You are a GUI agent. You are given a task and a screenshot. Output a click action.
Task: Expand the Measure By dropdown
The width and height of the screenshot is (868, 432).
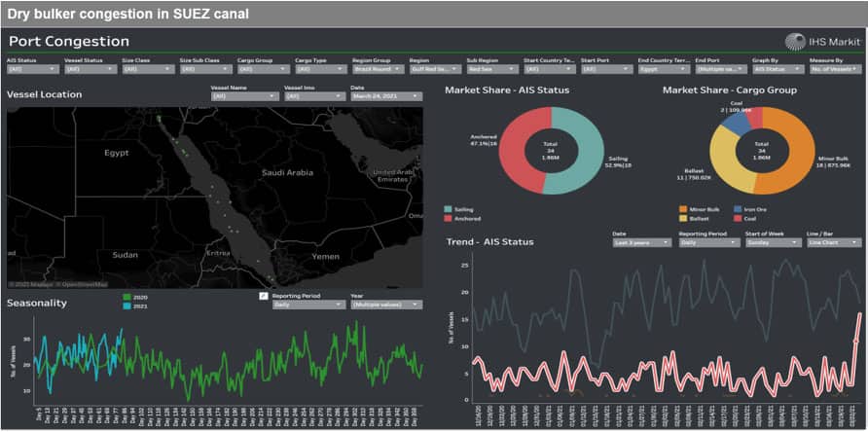pos(834,70)
